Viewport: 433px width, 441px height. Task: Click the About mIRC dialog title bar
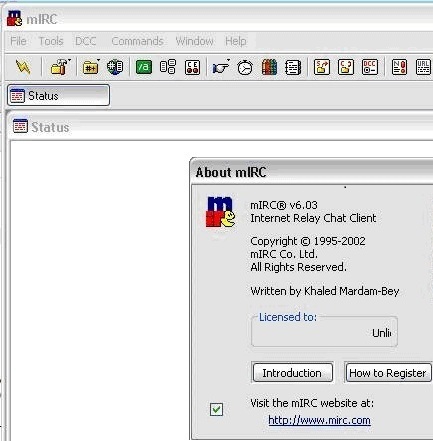312,172
